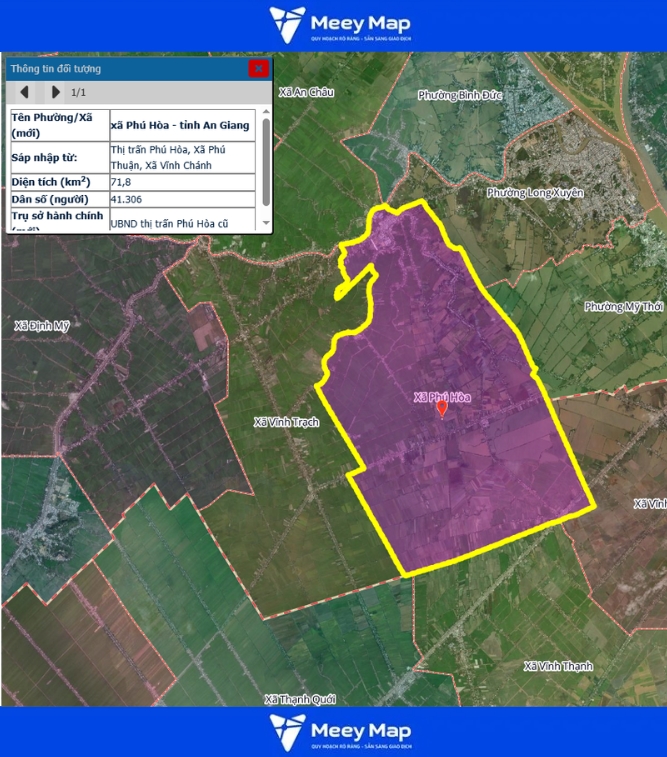The image size is (667, 757).
Task: Select Phường Bình Đức on the map
Action: pyautogui.click(x=459, y=95)
